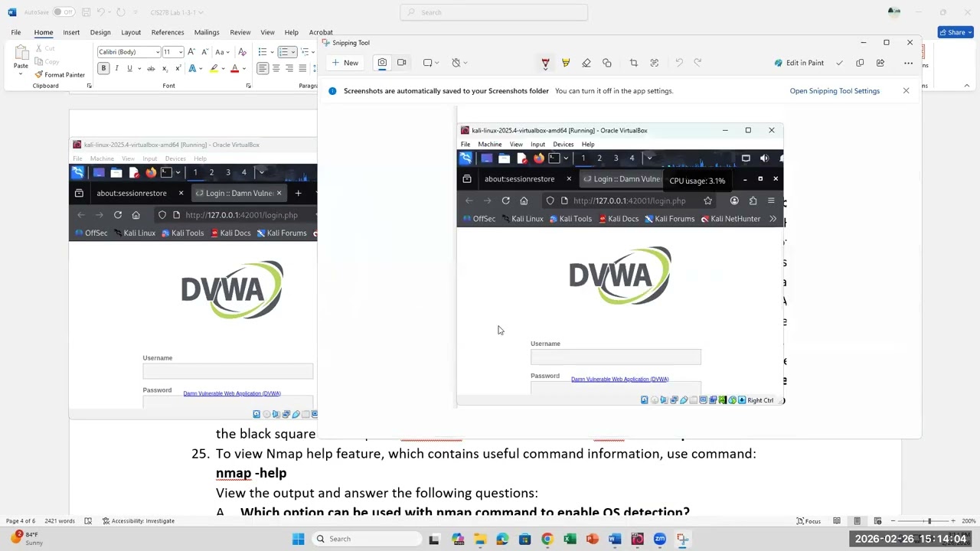Open the delay snip timer dropdown

pyautogui.click(x=459, y=63)
